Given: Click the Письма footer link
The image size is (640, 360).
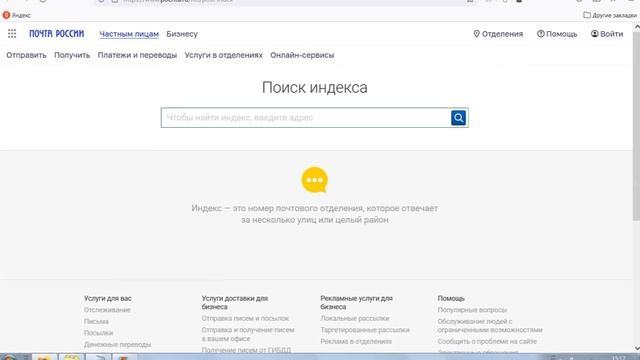Looking at the screenshot, I should pos(96,321).
